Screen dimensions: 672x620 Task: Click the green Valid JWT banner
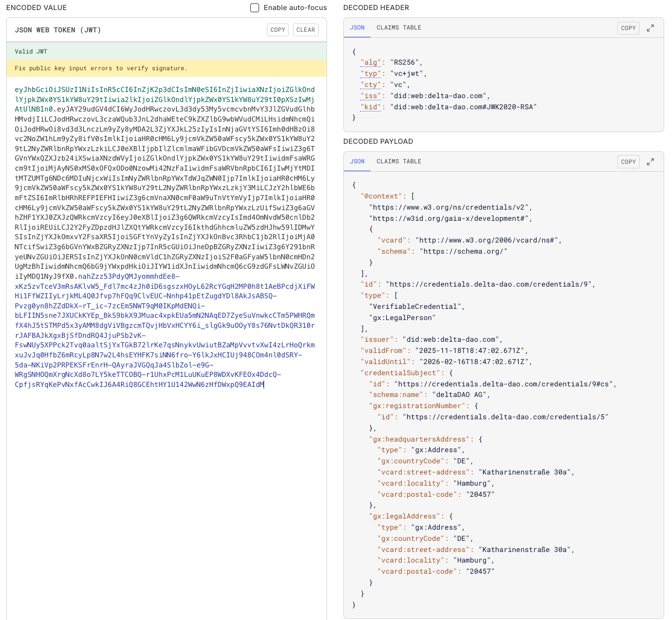(166, 51)
